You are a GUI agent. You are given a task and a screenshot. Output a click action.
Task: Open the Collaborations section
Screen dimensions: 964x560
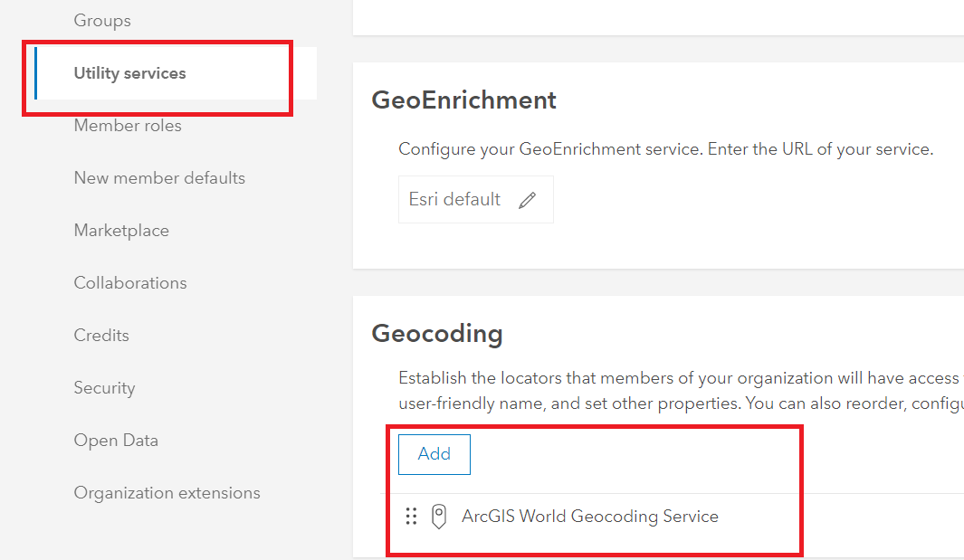click(130, 283)
